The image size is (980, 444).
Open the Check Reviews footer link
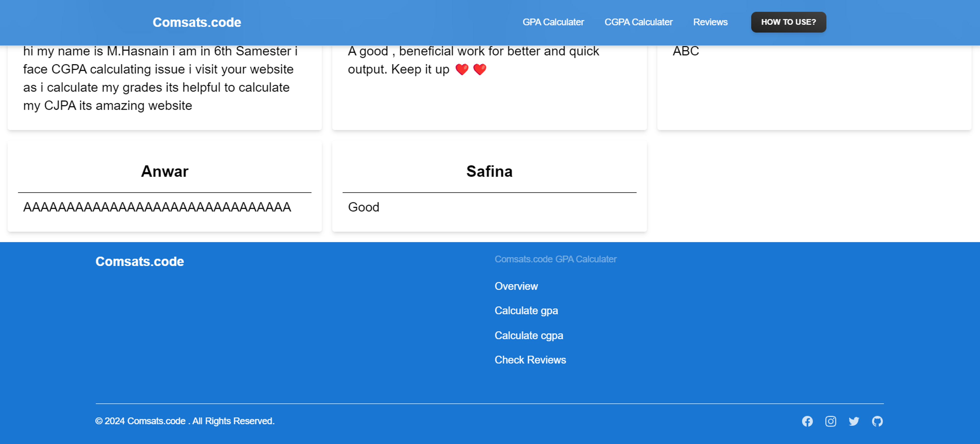[x=530, y=360]
